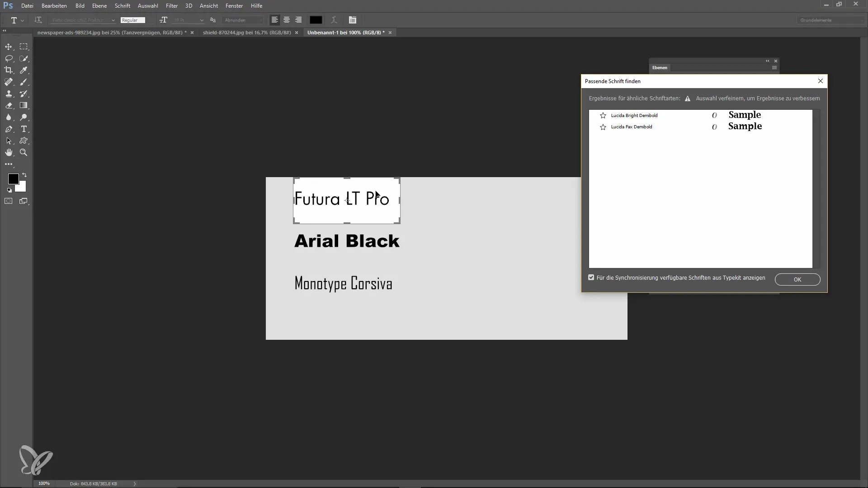Swap foreground and background colors
This screenshot has height=488, width=868.
click(x=24, y=175)
